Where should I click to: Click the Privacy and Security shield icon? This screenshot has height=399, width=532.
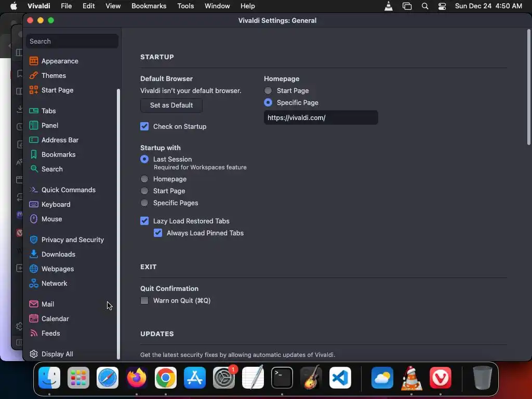(x=34, y=240)
